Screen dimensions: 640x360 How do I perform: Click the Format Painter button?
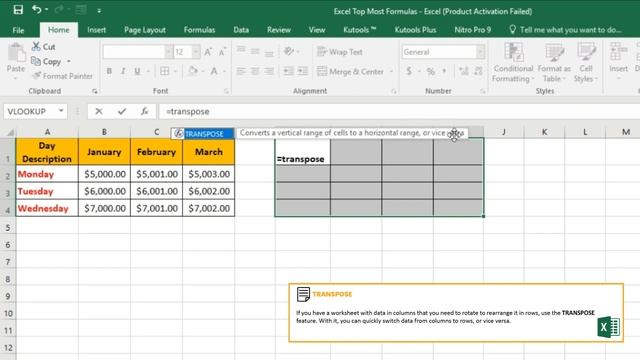pyautogui.click(x=62, y=76)
